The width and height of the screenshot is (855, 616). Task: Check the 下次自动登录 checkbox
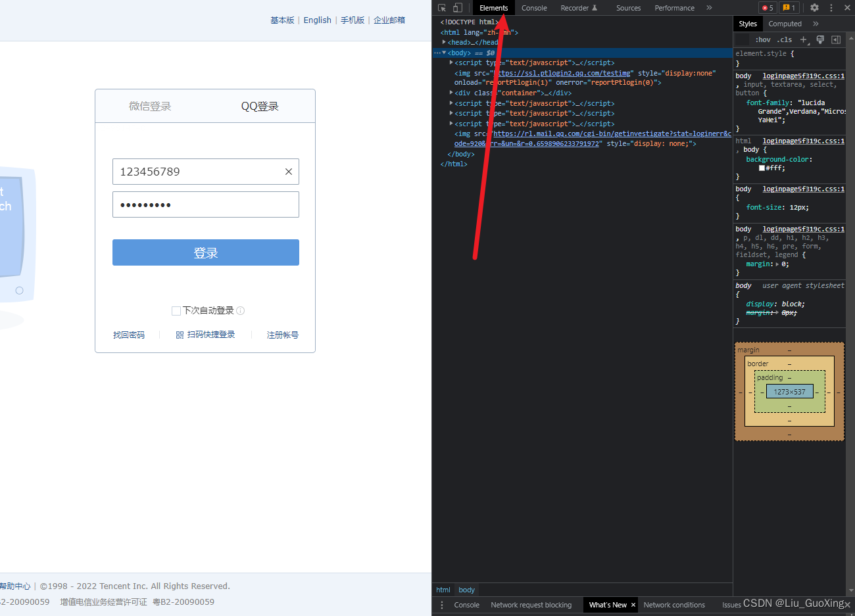click(176, 310)
